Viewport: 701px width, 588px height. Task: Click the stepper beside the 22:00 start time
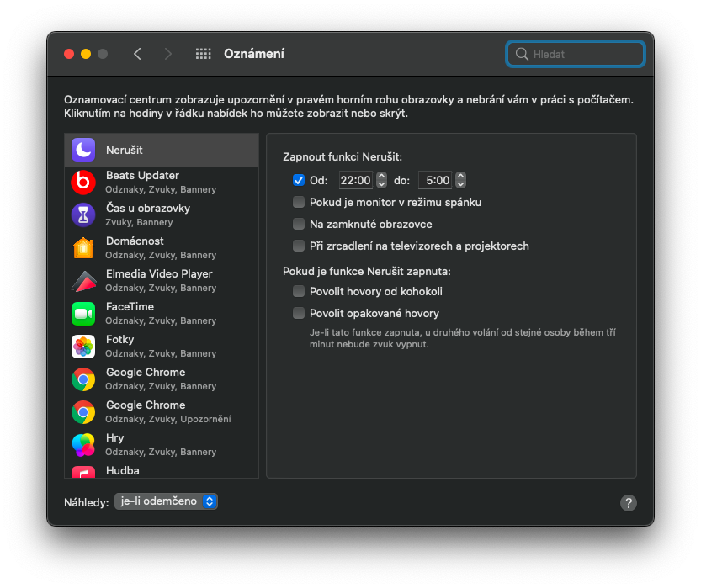381,180
